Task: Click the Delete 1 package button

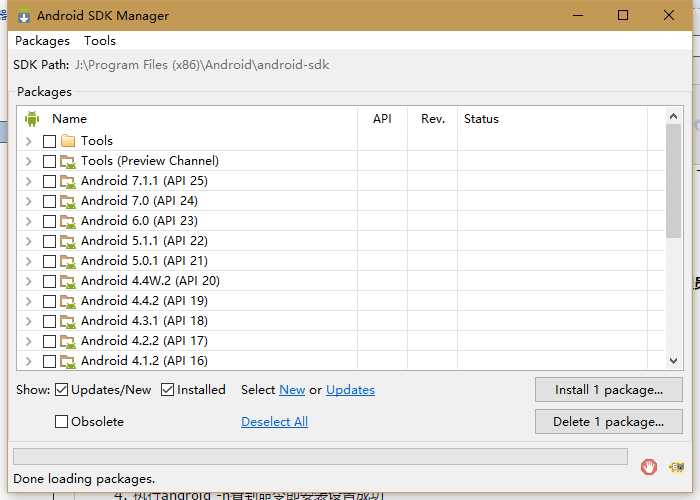Action: pyautogui.click(x=609, y=422)
